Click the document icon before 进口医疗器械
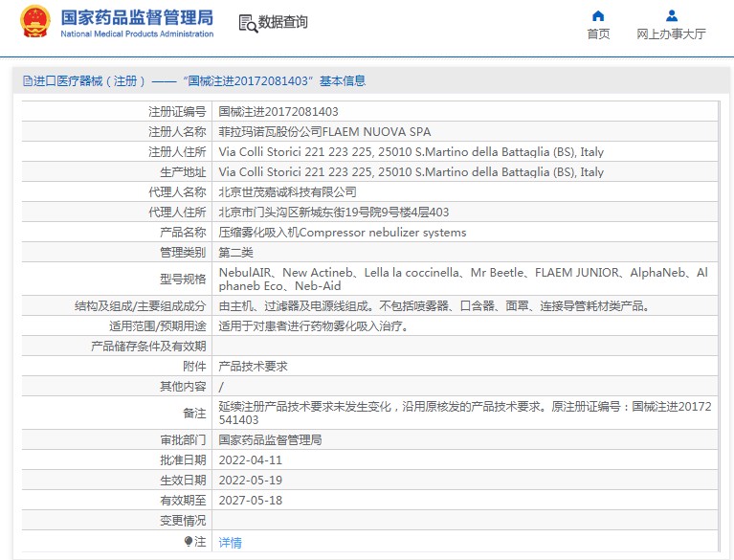This screenshot has height=560, width=734. pyautogui.click(x=27, y=81)
